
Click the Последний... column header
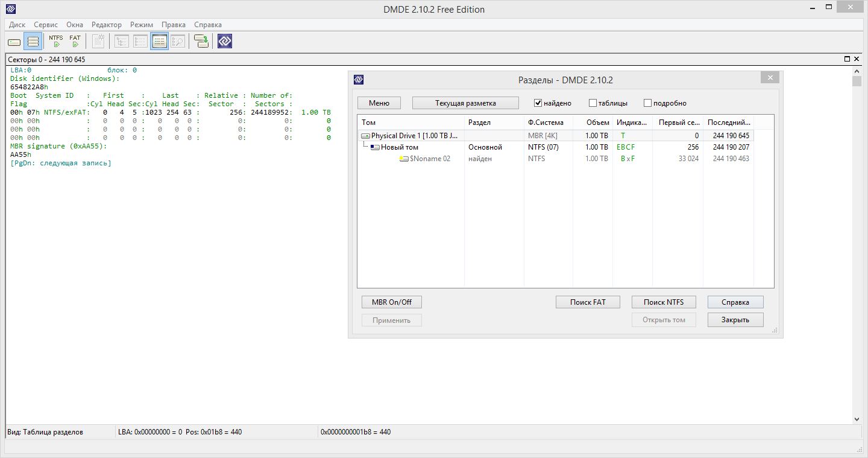point(729,122)
